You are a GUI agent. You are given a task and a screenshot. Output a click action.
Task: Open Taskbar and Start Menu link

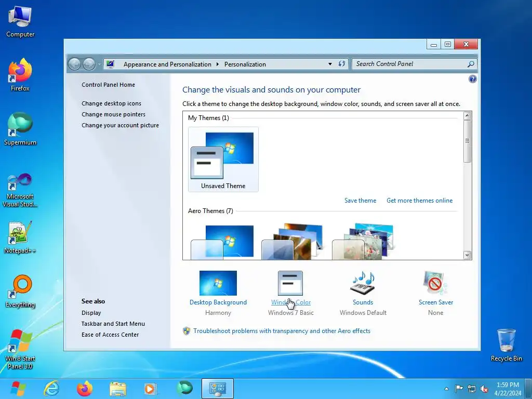point(113,324)
